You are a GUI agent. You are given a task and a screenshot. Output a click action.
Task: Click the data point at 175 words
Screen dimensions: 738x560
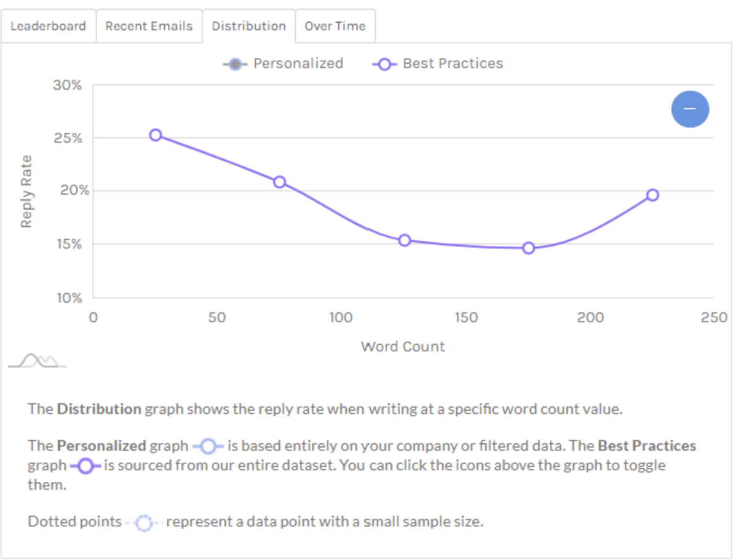click(529, 248)
